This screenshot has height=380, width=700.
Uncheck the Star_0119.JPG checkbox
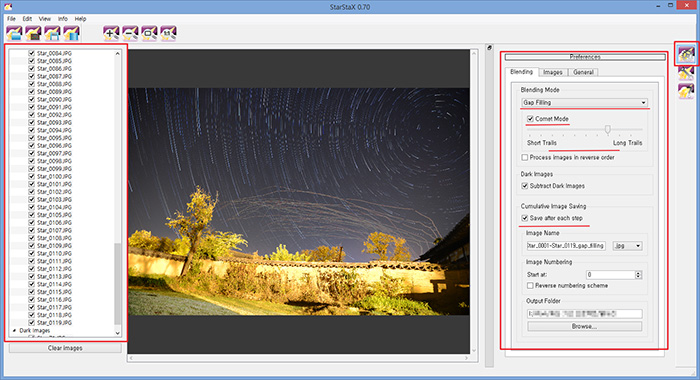tap(32, 322)
